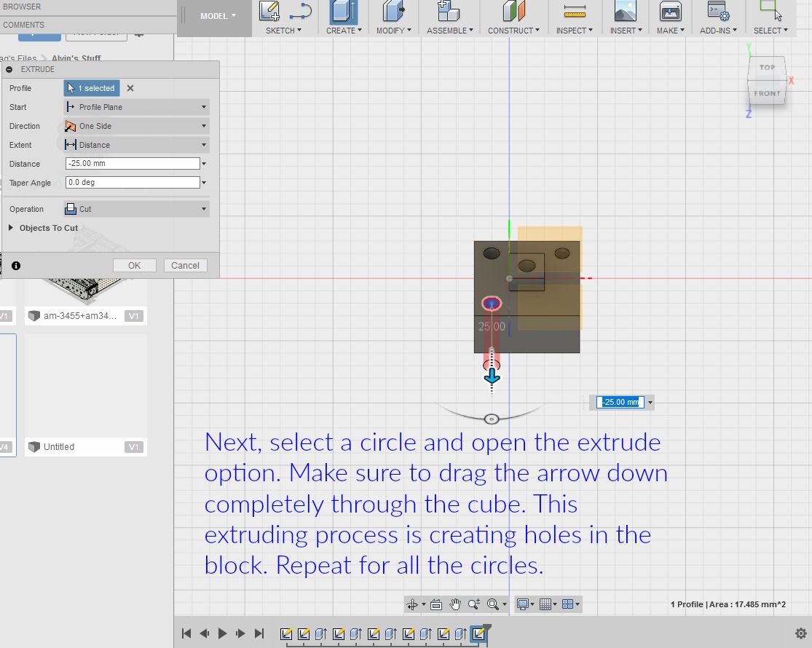Click the FRONT face of view cube
Screen dimensions: 812x648
pos(767,93)
